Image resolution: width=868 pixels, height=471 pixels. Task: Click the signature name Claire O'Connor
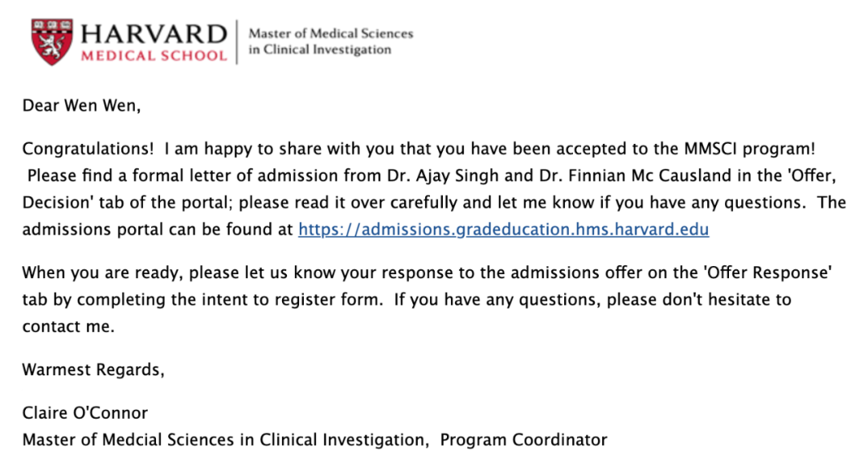coord(85,413)
